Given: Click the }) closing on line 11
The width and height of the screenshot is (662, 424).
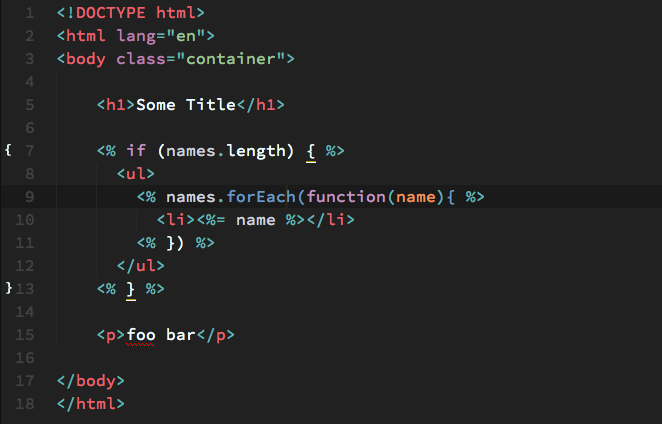Looking at the screenshot, I should click(x=175, y=243).
